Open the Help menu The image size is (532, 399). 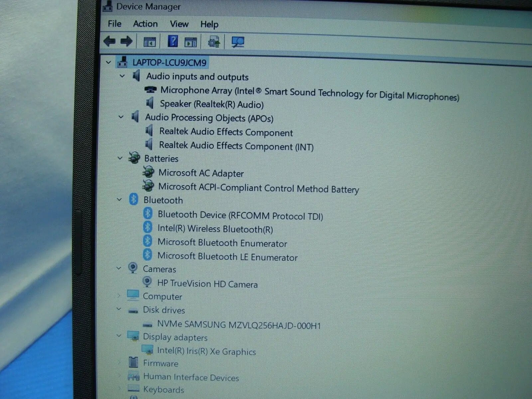click(x=209, y=24)
